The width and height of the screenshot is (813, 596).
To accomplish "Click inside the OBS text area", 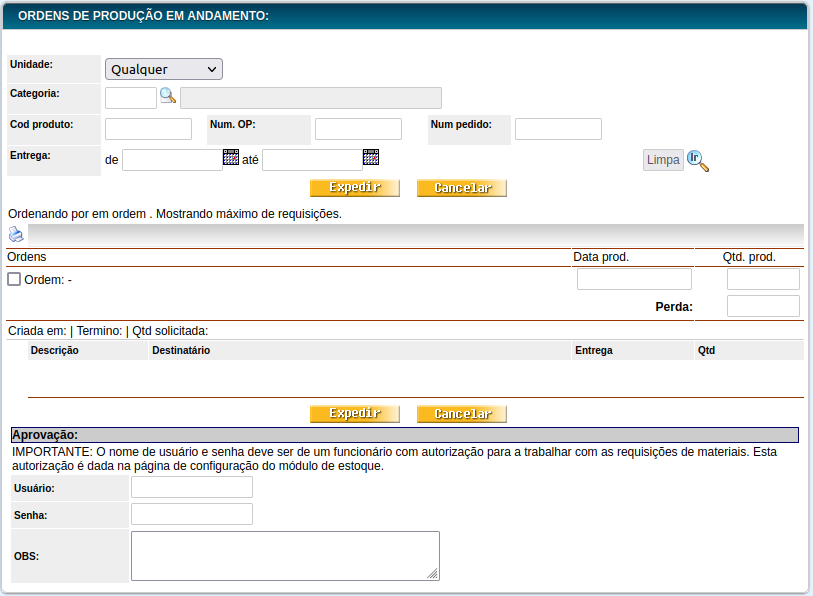I will (x=285, y=555).
